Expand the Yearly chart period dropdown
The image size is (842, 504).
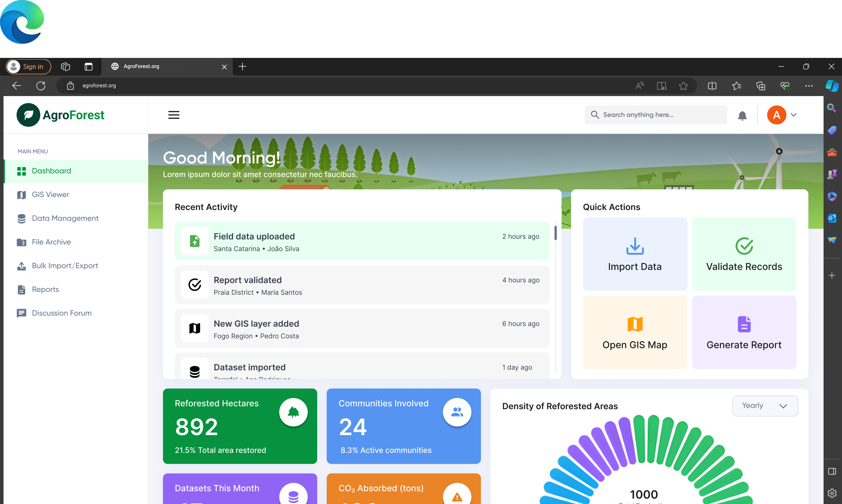[765, 406]
